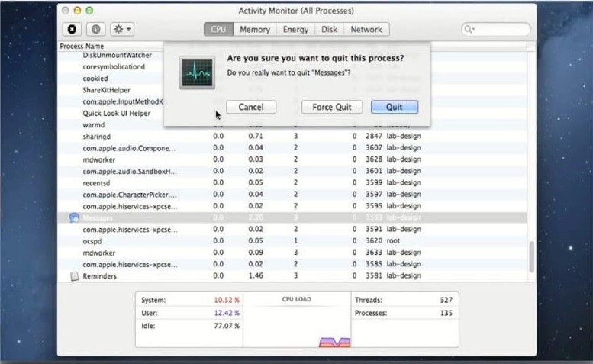Switch to the Network tab
The image size is (593, 364).
(x=366, y=30)
